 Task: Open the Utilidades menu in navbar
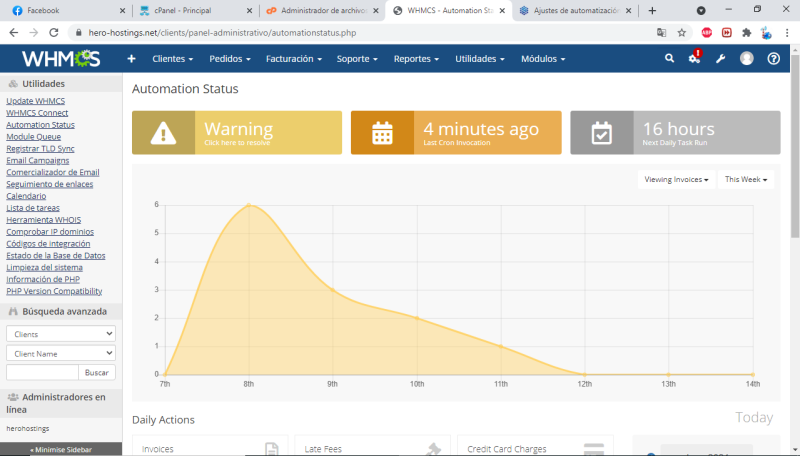point(480,59)
